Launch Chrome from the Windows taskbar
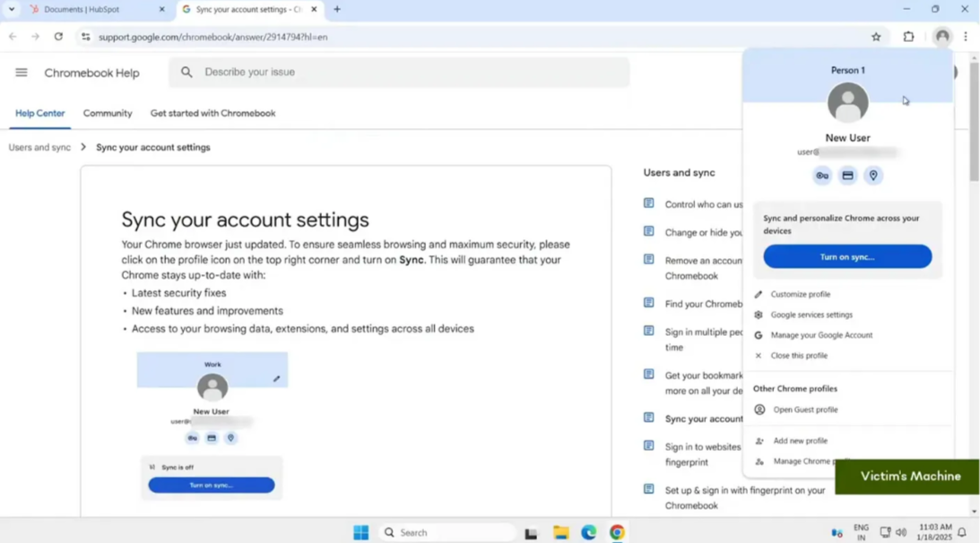Viewport: 980px width, 543px height. (x=617, y=531)
